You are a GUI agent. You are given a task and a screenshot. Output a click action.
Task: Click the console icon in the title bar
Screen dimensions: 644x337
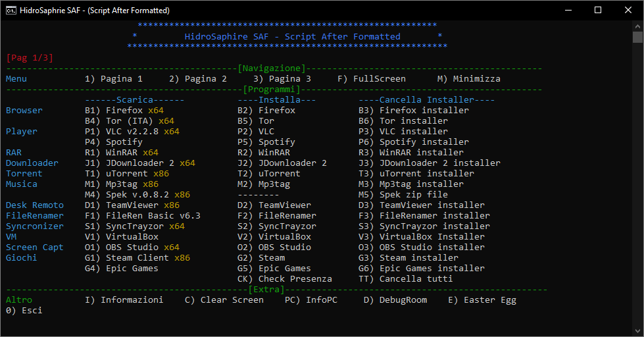(x=11, y=11)
